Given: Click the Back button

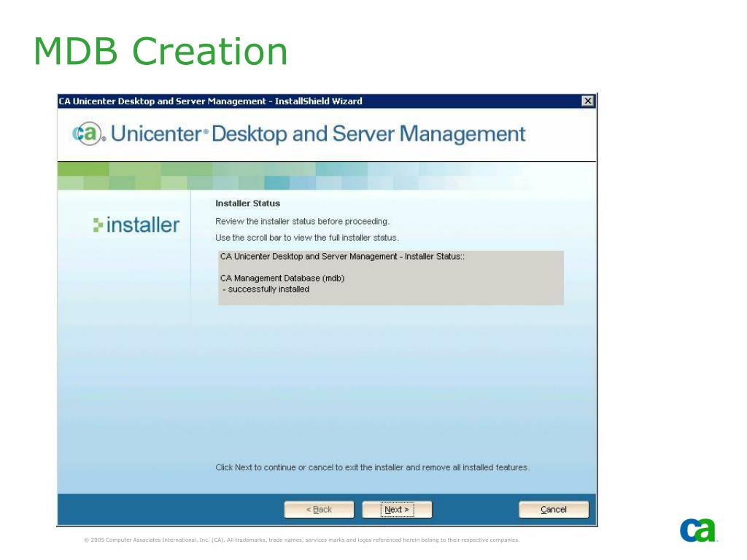Looking at the screenshot, I should tap(320, 510).
